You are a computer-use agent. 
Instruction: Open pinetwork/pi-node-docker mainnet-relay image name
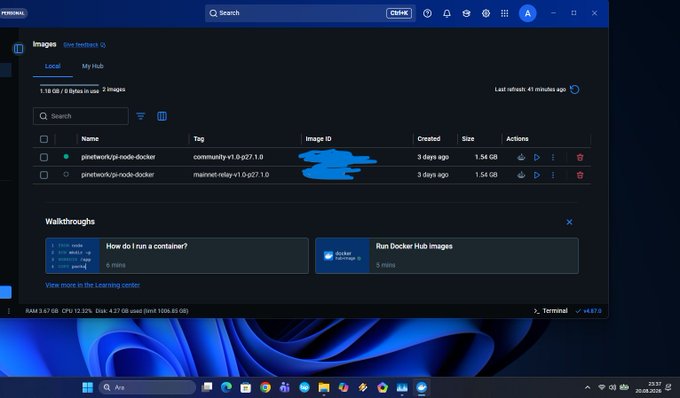(x=118, y=175)
